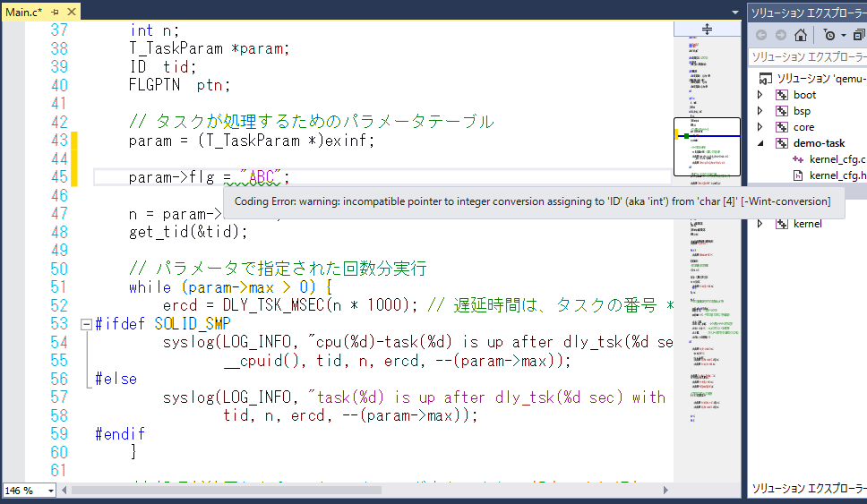Click the editor split-window handle icon

click(707, 29)
